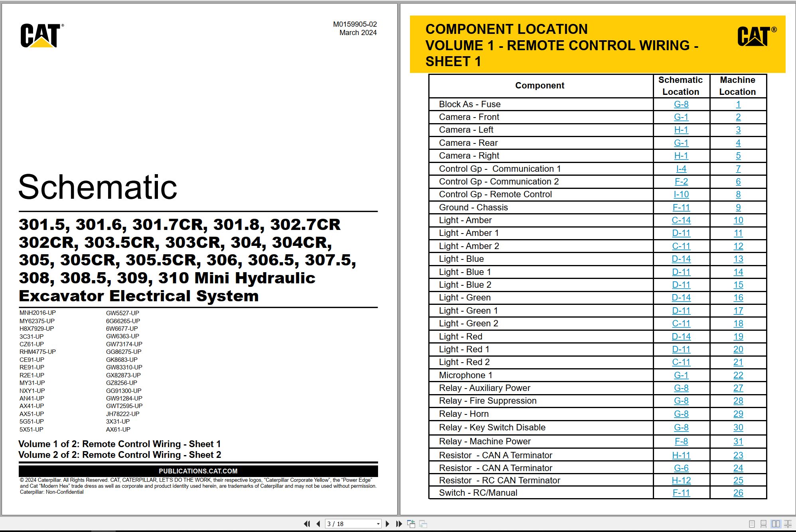
Task: Open schematic link H-12 for RC CAN Terminator
Action: 681,480
